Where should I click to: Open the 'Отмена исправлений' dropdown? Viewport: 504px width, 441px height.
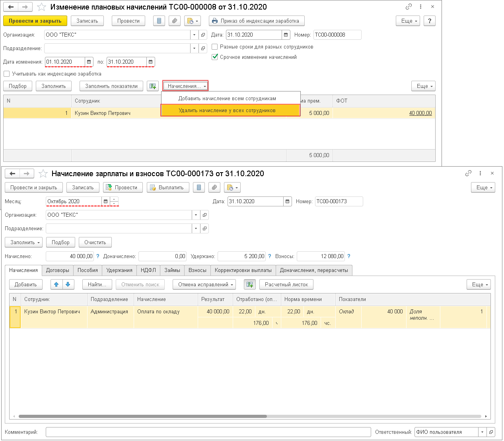pyautogui.click(x=204, y=285)
